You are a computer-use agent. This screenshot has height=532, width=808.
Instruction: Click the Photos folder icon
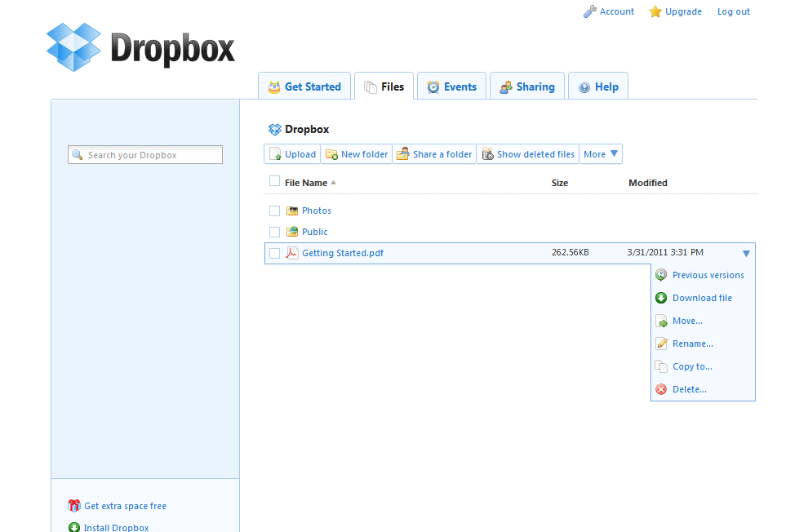[x=292, y=211]
